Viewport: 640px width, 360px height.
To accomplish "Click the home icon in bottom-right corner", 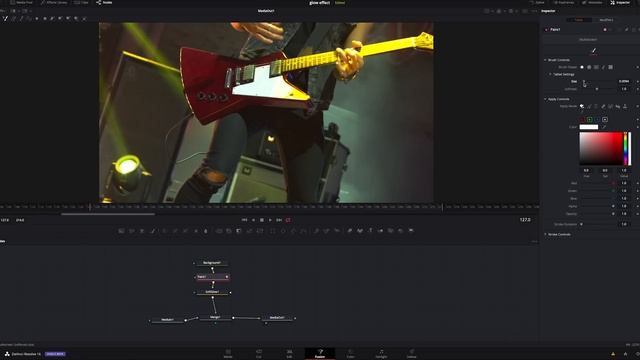I will coord(625,354).
